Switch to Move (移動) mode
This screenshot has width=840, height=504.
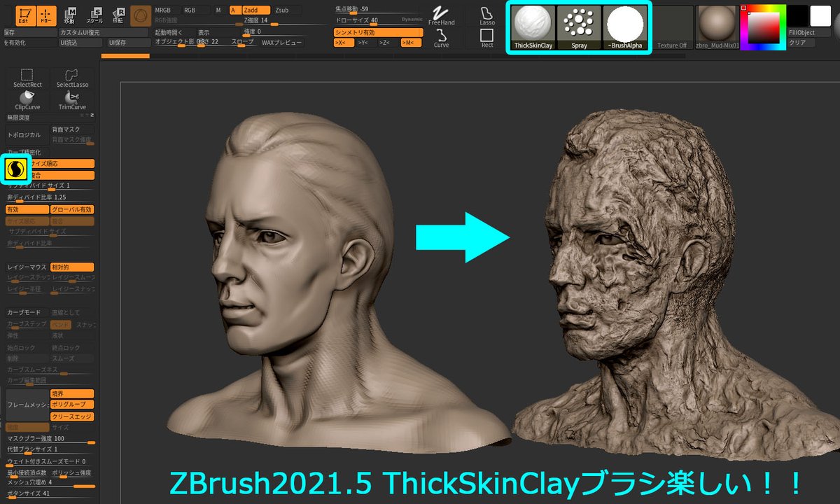pos(71,15)
